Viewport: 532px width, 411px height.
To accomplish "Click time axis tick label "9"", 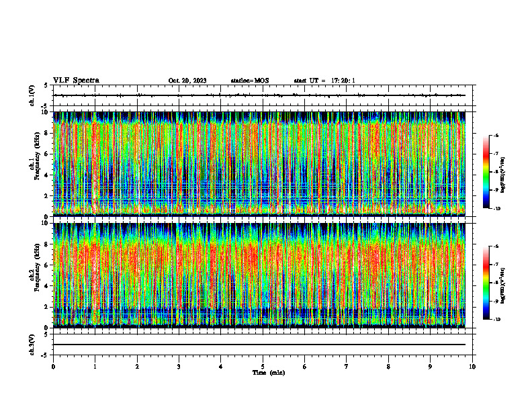I will (430, 367).
